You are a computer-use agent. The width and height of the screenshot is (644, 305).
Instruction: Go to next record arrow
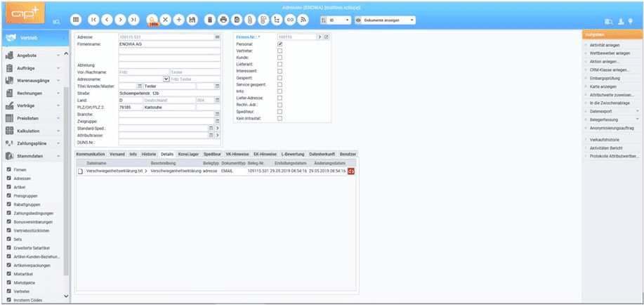[120, 20]
